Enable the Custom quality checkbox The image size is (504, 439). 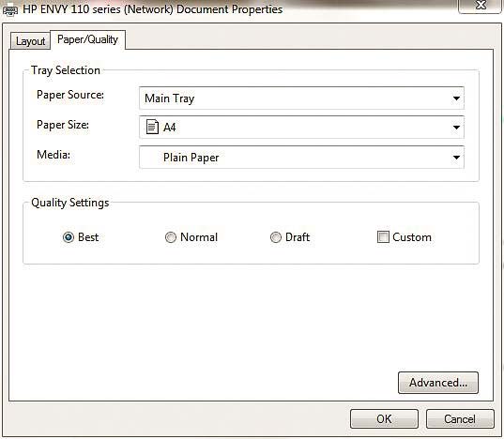[383, 237]
